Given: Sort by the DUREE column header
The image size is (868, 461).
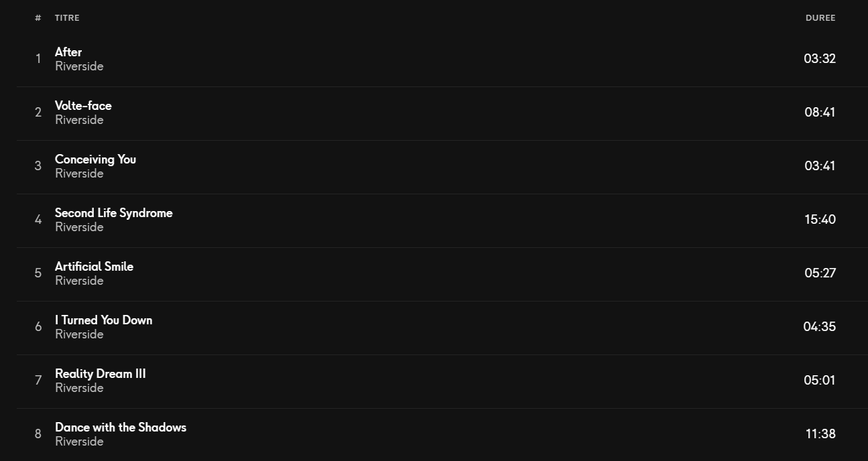Looking at the screenshot, I should coord(820,18).
